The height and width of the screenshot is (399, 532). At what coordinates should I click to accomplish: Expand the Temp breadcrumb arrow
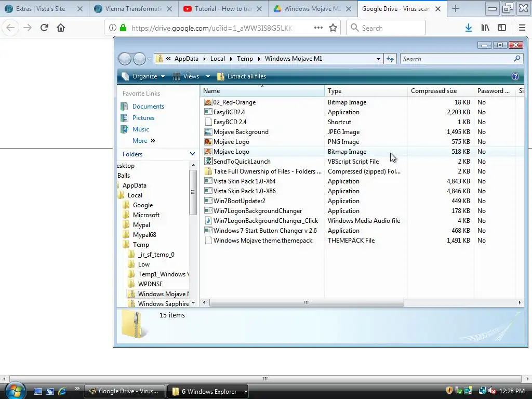[x=259, y=59]
